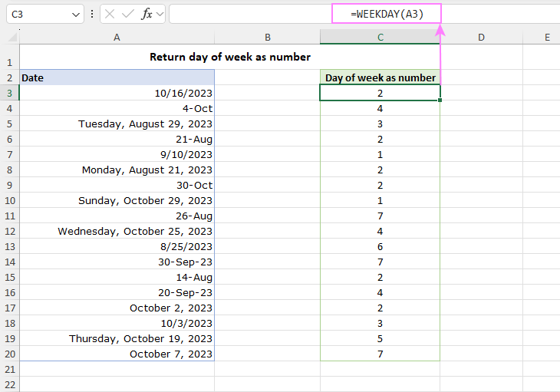Select column D header
This screenshot has width=560, height=392.
click(482, 37)
